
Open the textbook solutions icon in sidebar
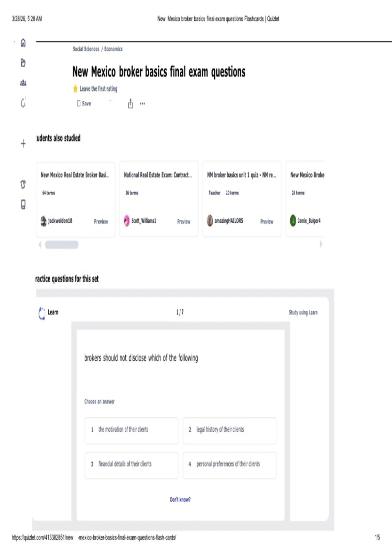(x=23, y=205)
